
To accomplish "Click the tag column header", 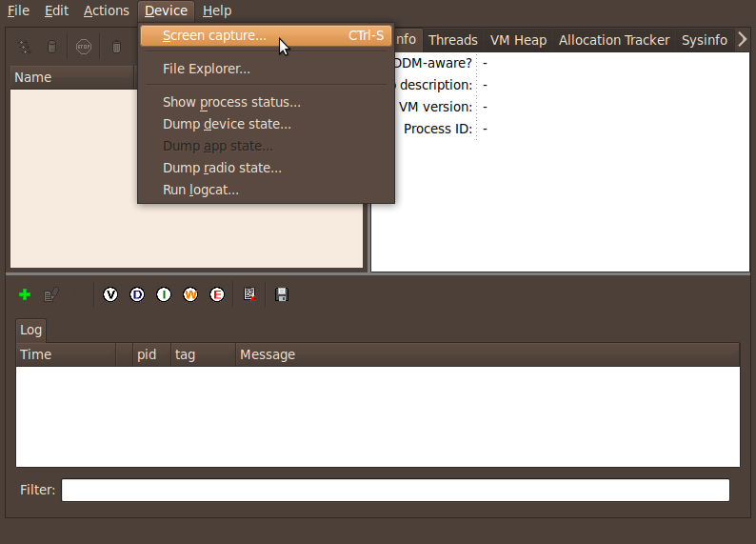I will tap(203, 354).
